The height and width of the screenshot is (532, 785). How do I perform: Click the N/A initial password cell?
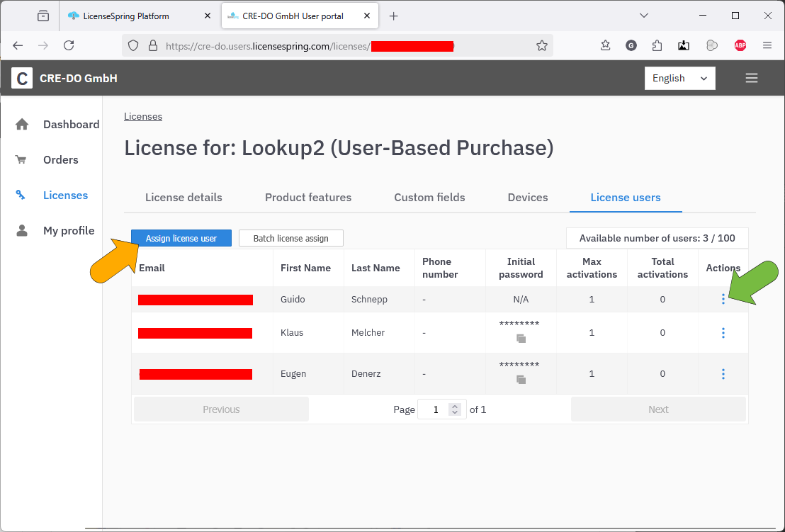point(521,299)
